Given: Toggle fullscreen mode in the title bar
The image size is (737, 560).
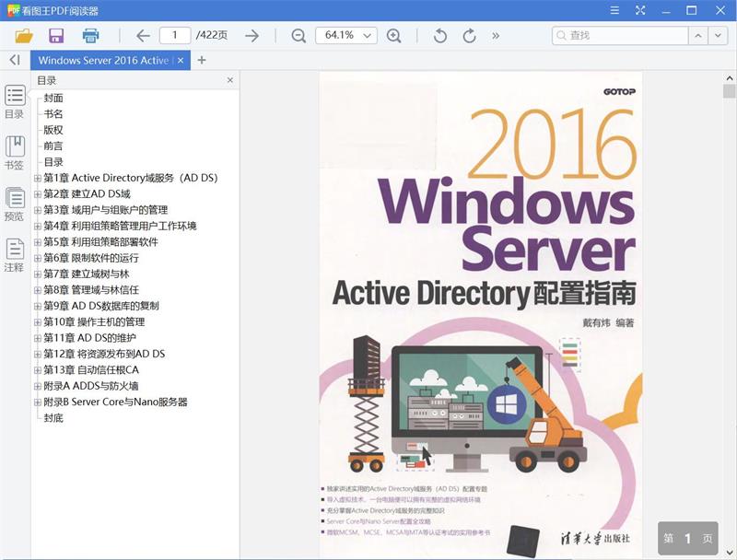Looking at the screenshot, I should 639,11.
